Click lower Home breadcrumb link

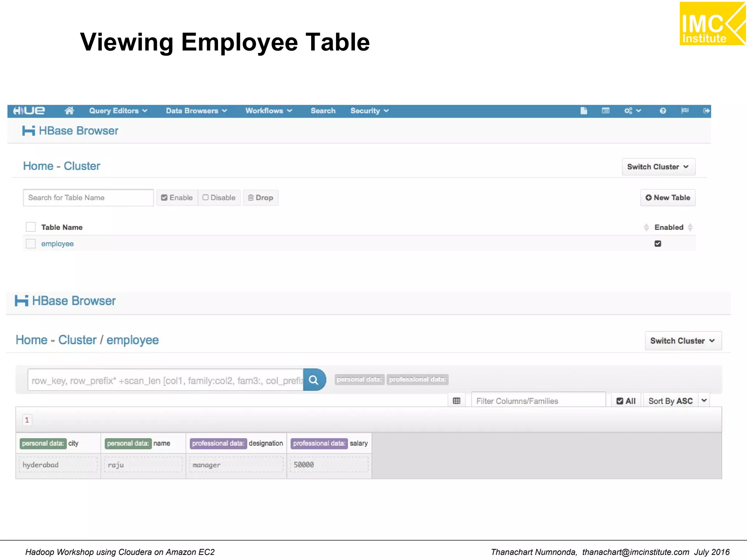[31, 340]
